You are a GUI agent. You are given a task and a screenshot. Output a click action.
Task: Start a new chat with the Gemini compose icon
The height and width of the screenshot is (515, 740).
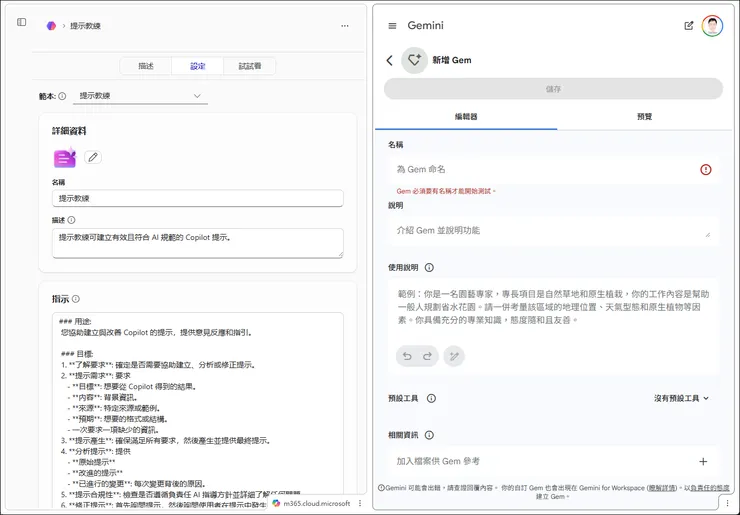pos(689,26)
